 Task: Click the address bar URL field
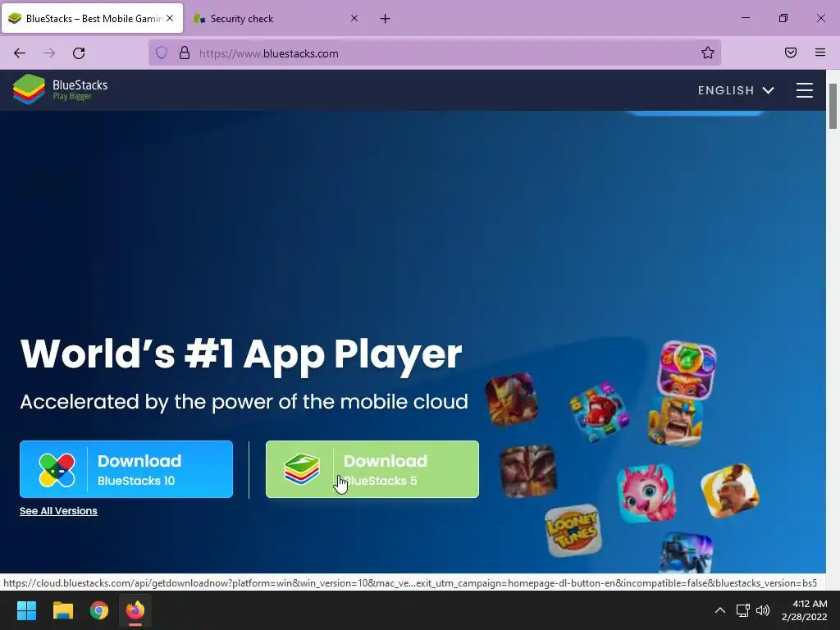coord(435,53)
